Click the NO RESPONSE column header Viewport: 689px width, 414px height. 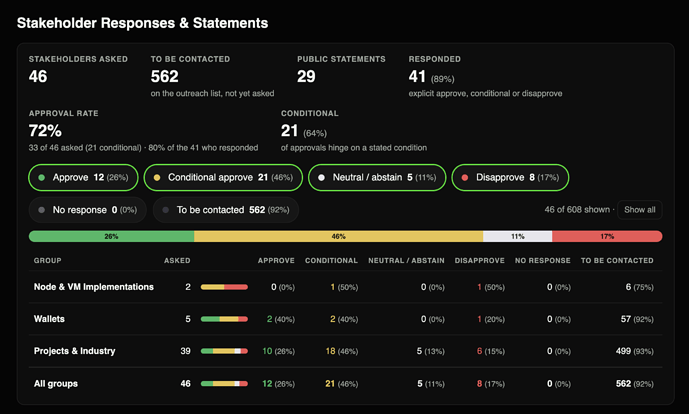point(543,261)
